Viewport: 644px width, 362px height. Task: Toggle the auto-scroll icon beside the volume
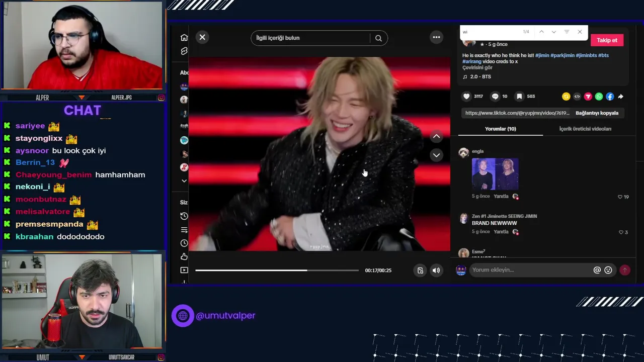[x=421, y=270]
